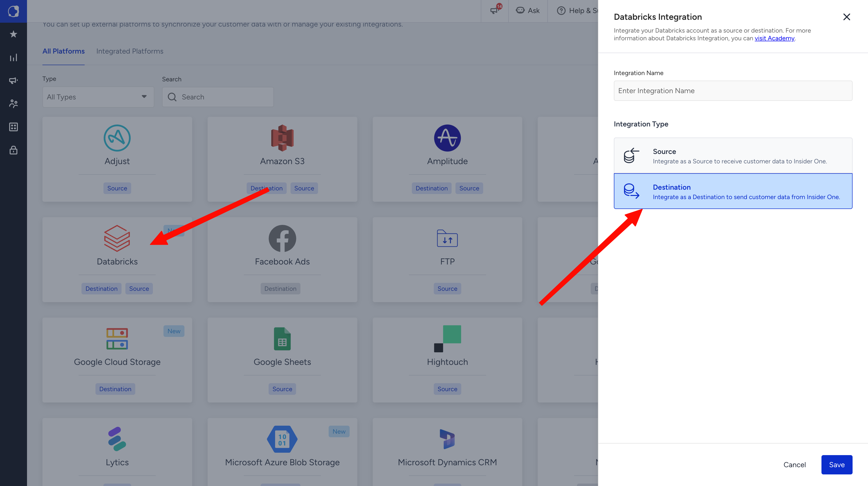Click the Google Sheets logo

point(282,339)
